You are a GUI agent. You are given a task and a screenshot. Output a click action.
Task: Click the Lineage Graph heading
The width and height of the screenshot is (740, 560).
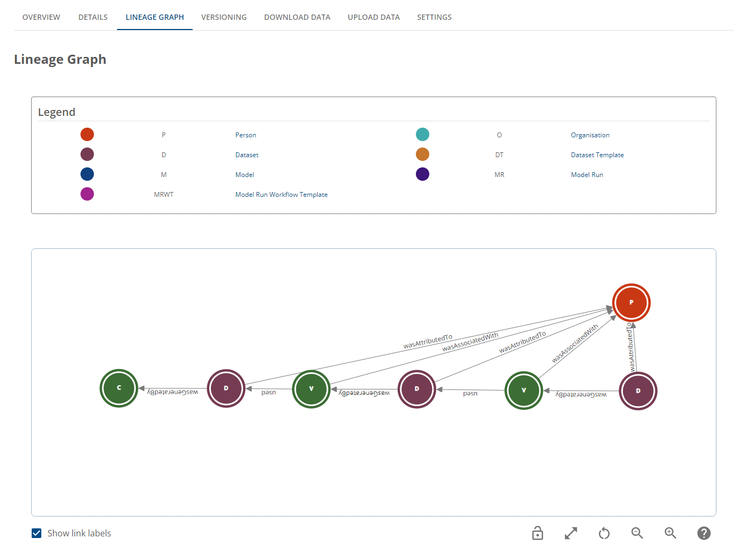(x=60, y=60)
